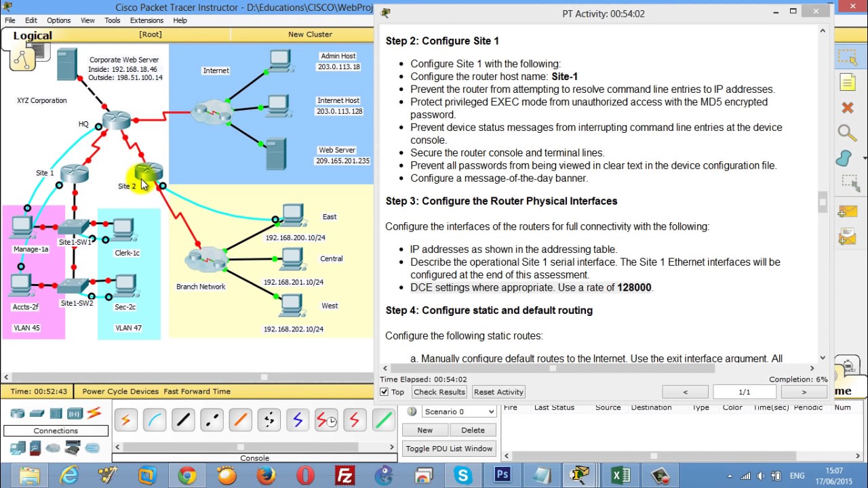
Task: Click the connection types horizontal scrollbar thumb
Action: 240,447
